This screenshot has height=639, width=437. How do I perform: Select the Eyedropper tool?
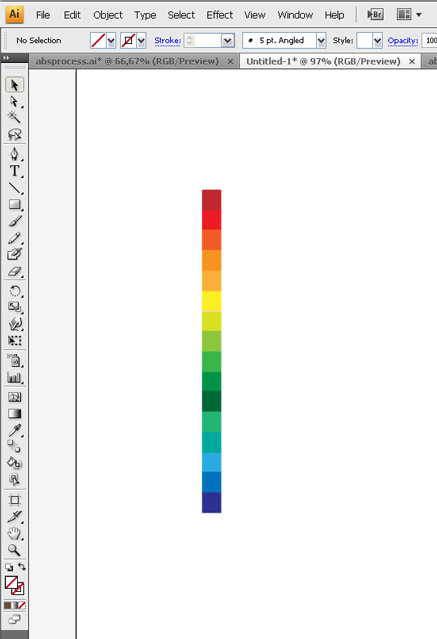coord(15,430)
